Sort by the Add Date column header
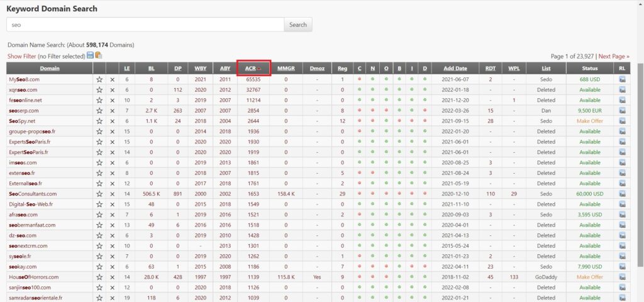The height and width of the screenshot is (302, 644). coord(455,68)
